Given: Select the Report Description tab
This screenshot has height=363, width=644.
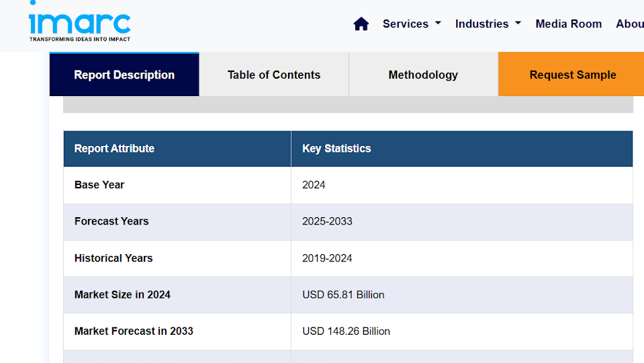Looking at the screenshot, I should click(x=124, y=75).
